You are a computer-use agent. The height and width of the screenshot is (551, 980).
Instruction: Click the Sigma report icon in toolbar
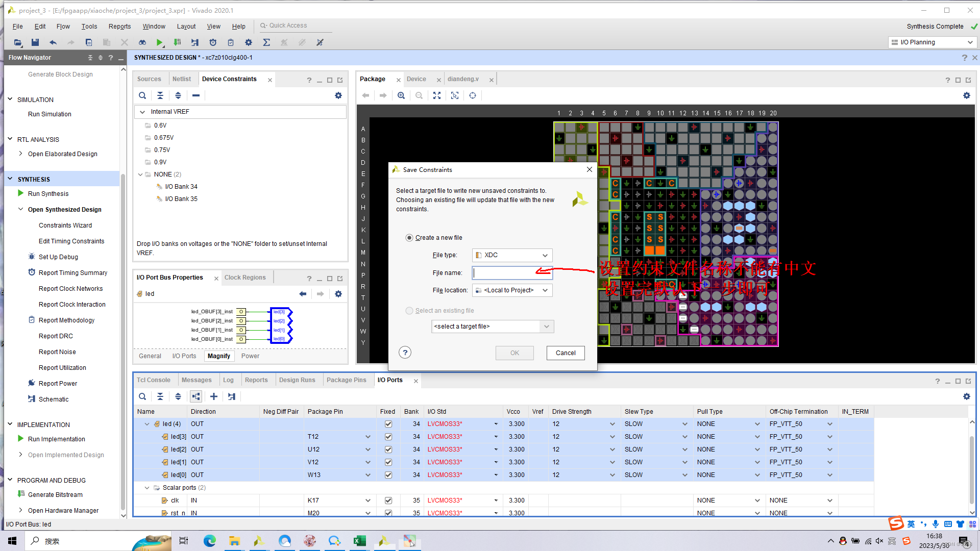(266, 42)
